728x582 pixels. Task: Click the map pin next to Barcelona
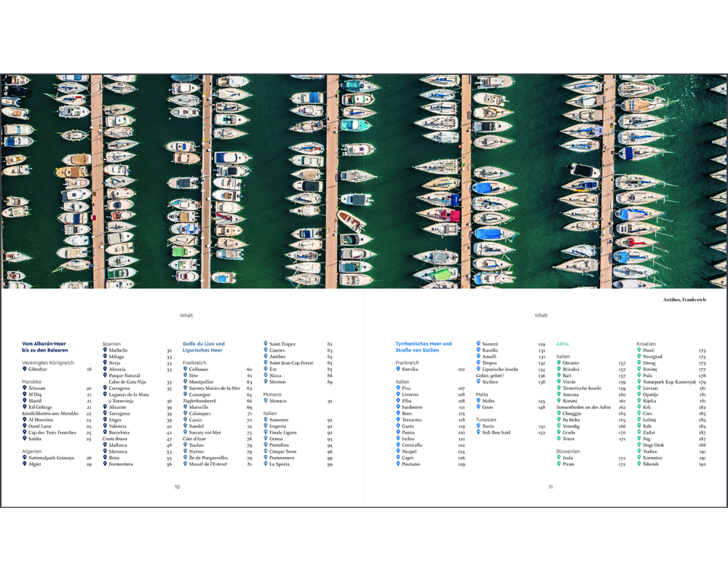point(105,432)
